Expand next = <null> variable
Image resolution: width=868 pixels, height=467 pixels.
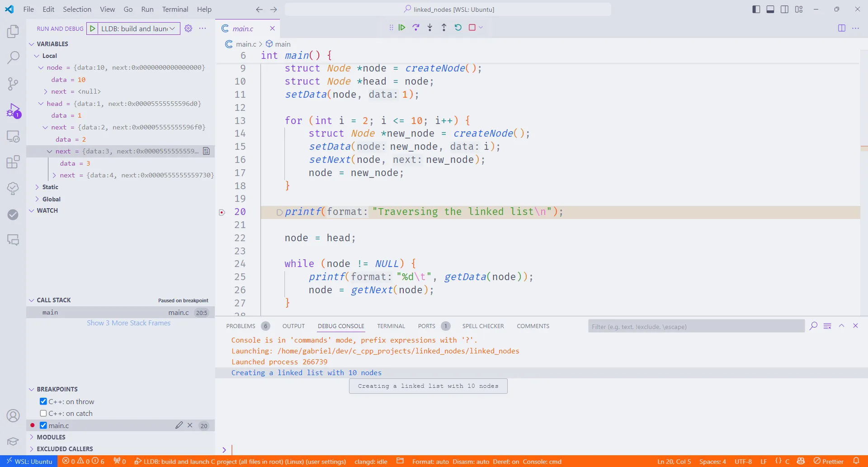pos(45,91)
